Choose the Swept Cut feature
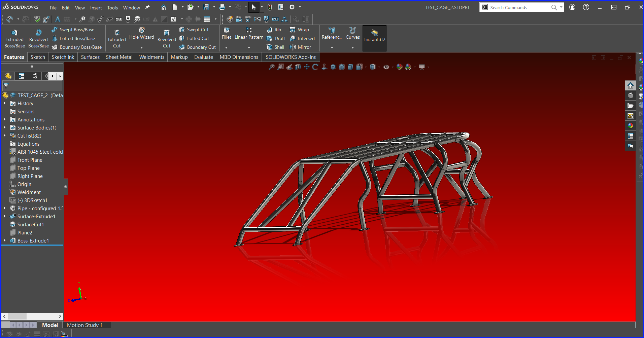Screen dimensions: 644x338 tap(194, 30)
